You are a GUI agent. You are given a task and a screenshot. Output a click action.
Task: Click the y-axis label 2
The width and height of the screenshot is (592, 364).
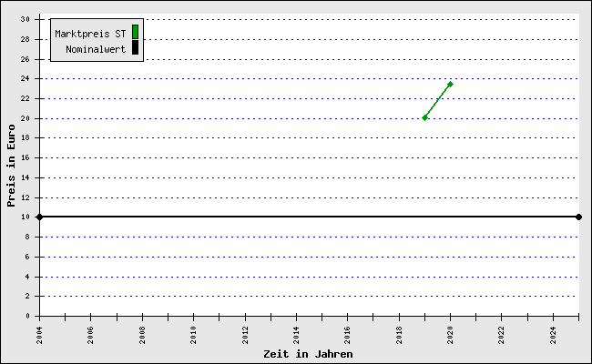click(27, 296)
